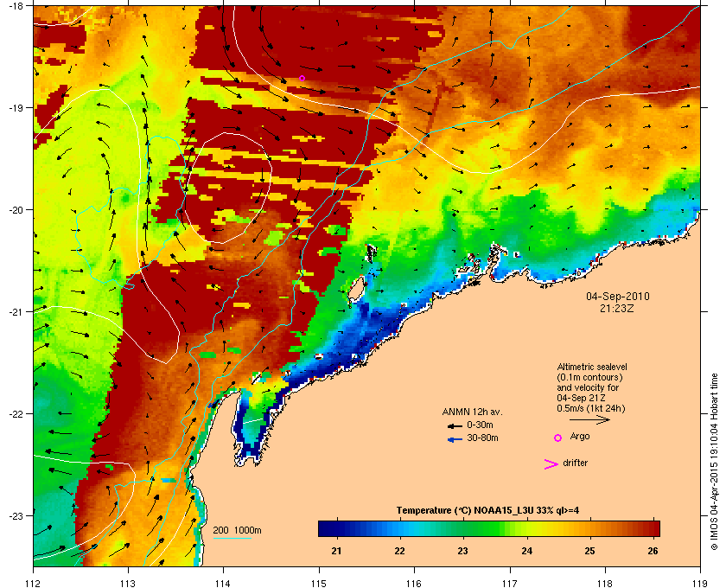Click the Argo float marker on the map

302,79
